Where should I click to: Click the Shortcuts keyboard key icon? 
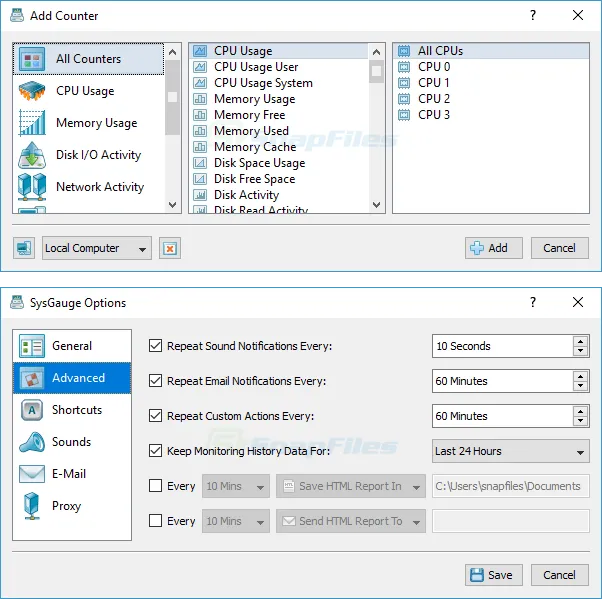[32, 410]
